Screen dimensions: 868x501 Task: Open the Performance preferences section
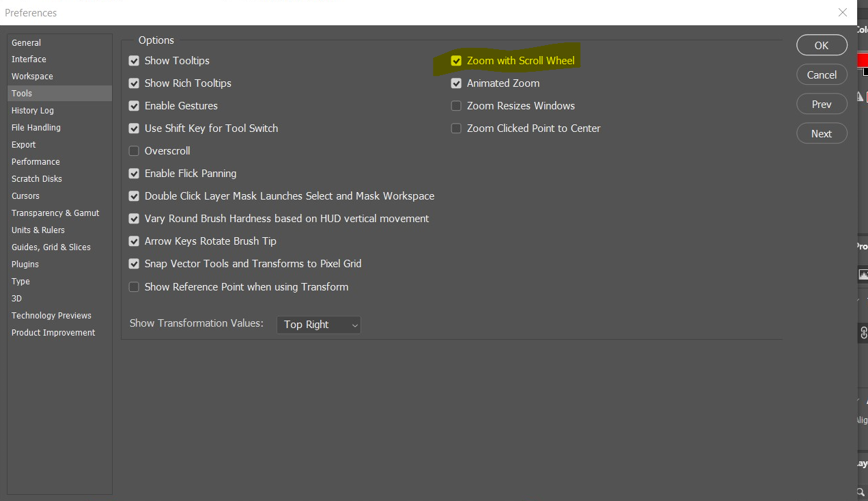[36, 161]
